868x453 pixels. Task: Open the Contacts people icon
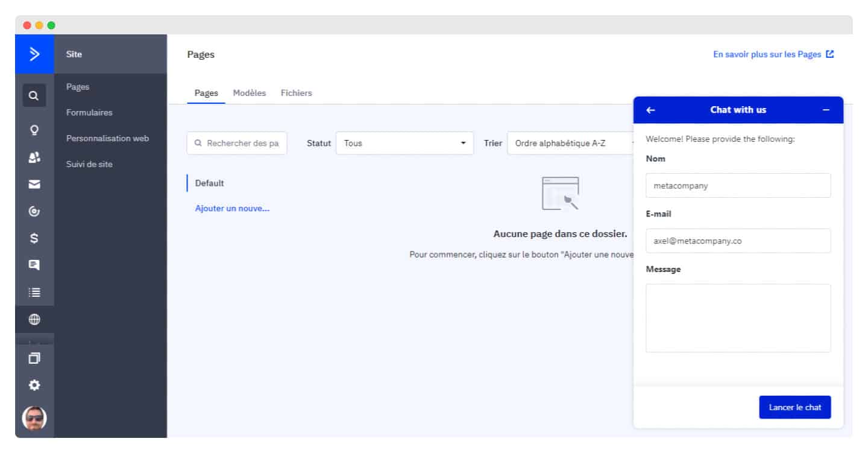coord(34,157)
